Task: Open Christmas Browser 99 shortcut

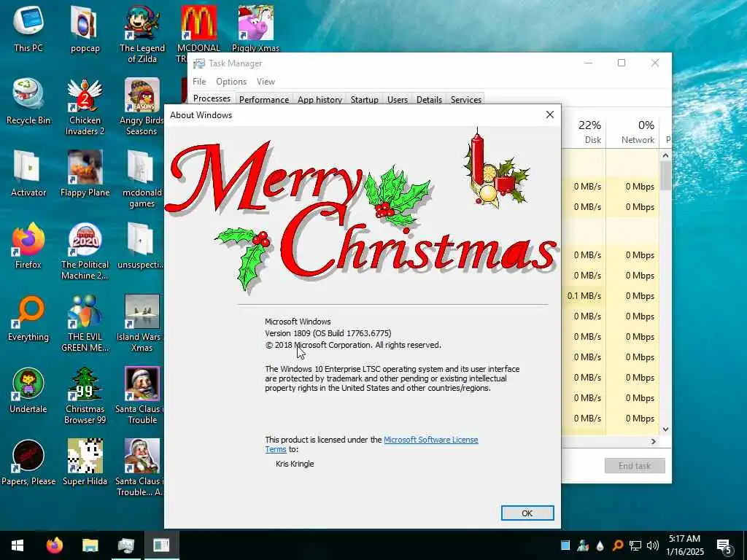Action: pyautogui.click(x=85, y=394)
